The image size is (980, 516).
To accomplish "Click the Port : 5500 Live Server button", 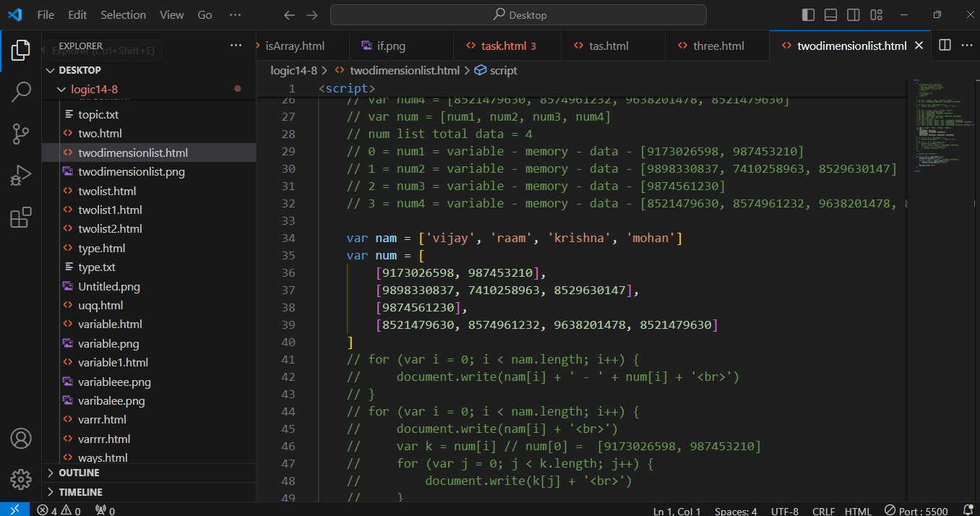I will 916,511.
